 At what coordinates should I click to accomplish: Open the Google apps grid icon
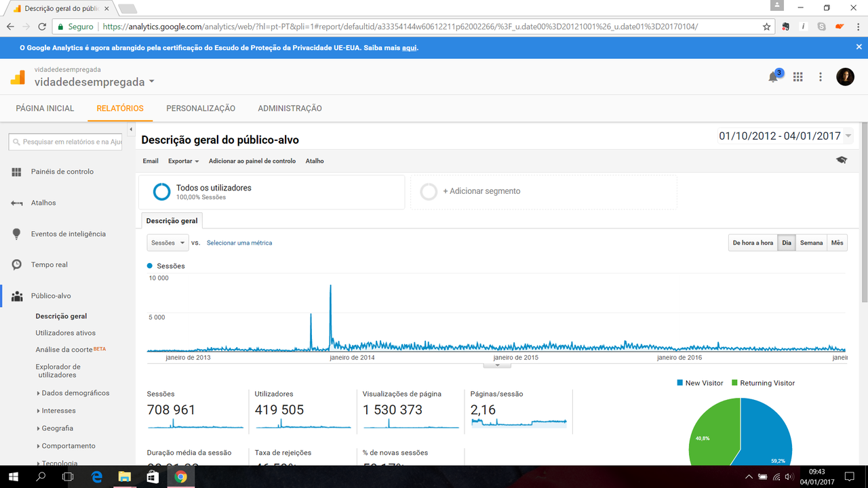coord(798,77)
